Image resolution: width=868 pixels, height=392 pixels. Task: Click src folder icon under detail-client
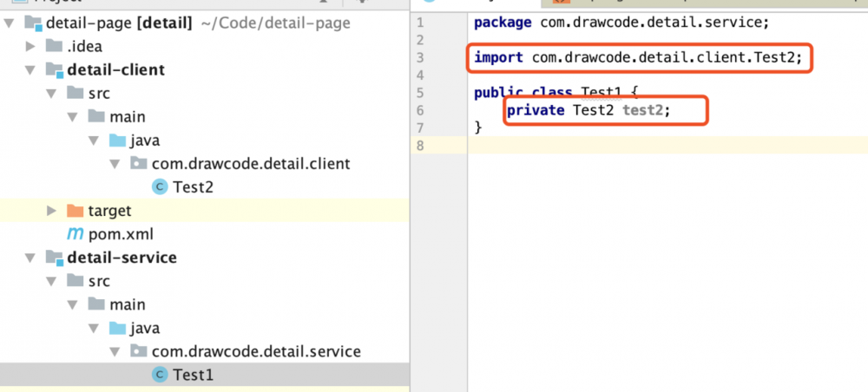click(x=76, y=93)
